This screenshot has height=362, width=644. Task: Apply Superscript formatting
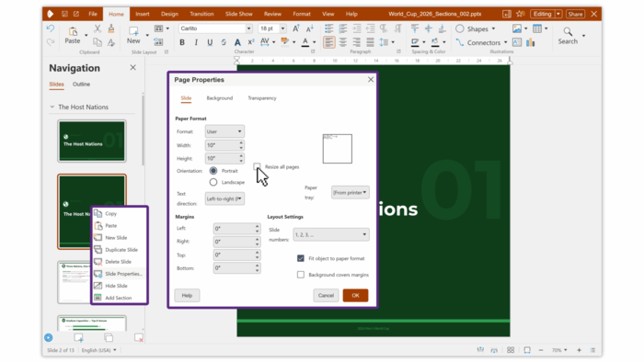point(251,42)
